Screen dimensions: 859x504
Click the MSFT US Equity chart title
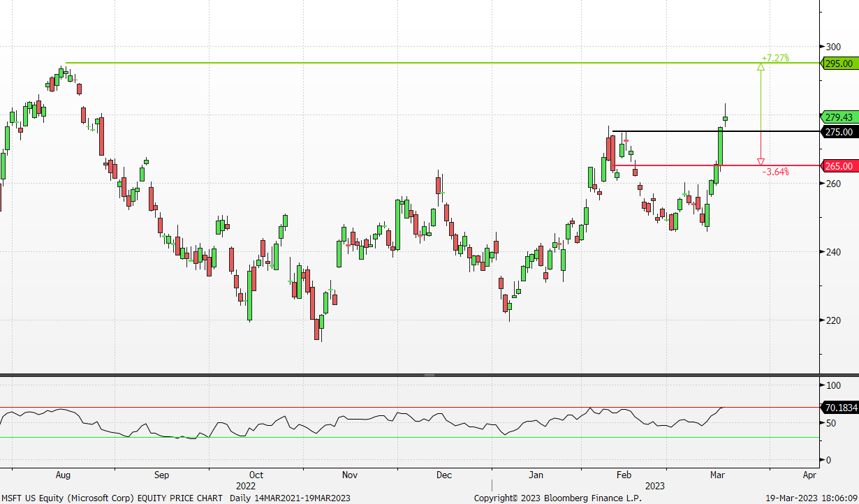point(176,498)
